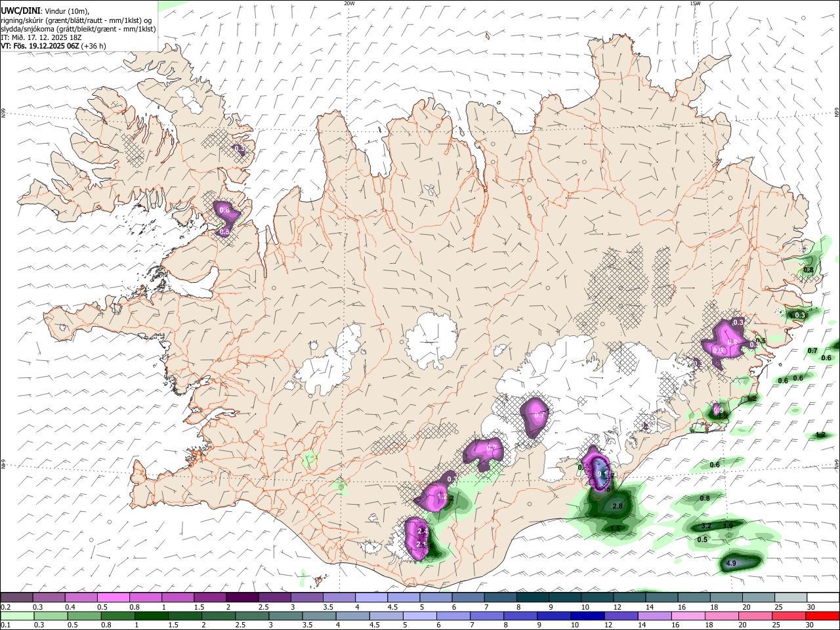The height and width of the screenshot is (630, 840).
Task: Click the 0.5–0.8 bright pink swatch in upper legend
Action: 113,598
